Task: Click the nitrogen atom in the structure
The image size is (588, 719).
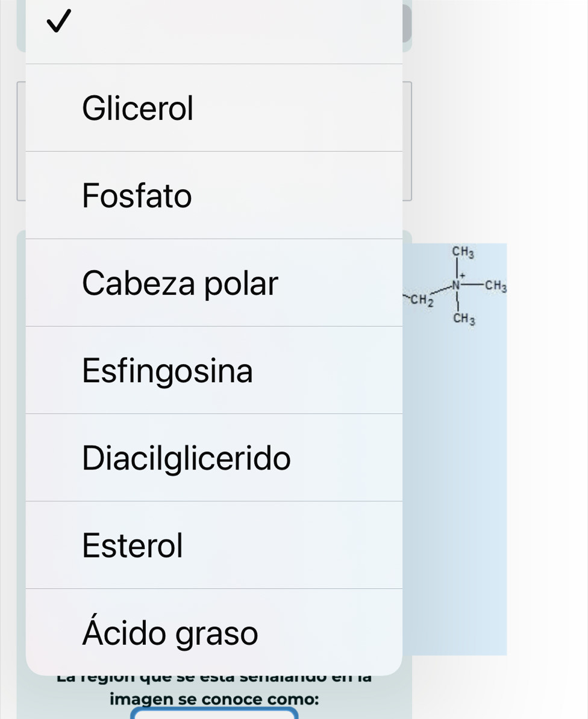Action: pos(456,283)
